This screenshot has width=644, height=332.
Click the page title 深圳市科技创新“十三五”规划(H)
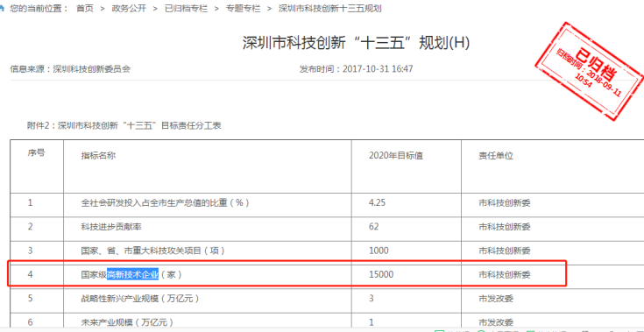coord(356,43)
